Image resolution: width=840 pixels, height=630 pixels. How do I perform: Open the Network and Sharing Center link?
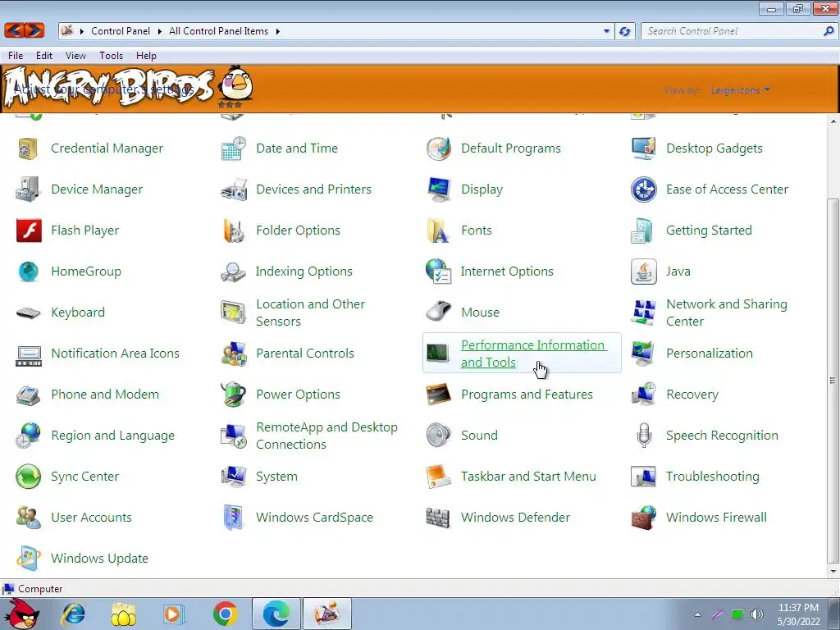pyautogui.click(x=727, y=313)
